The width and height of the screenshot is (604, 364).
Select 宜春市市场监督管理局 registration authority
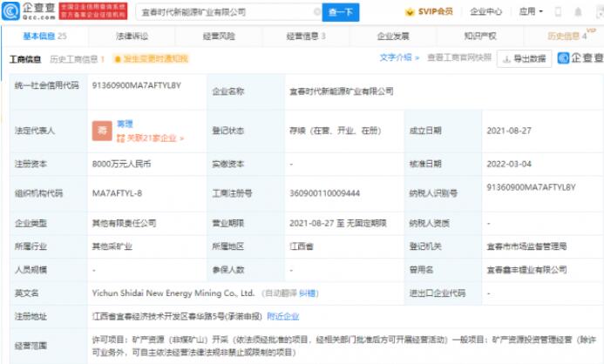click(526, 246)
